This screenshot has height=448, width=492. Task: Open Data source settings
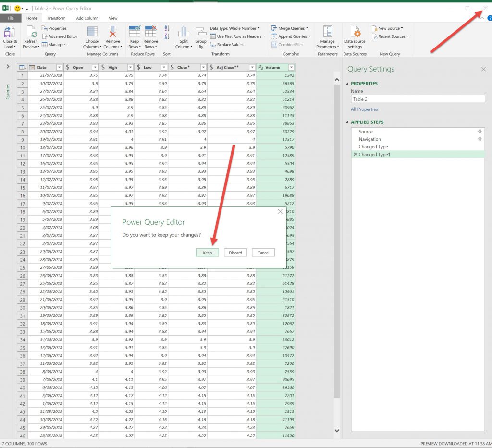tap(356, 33)
